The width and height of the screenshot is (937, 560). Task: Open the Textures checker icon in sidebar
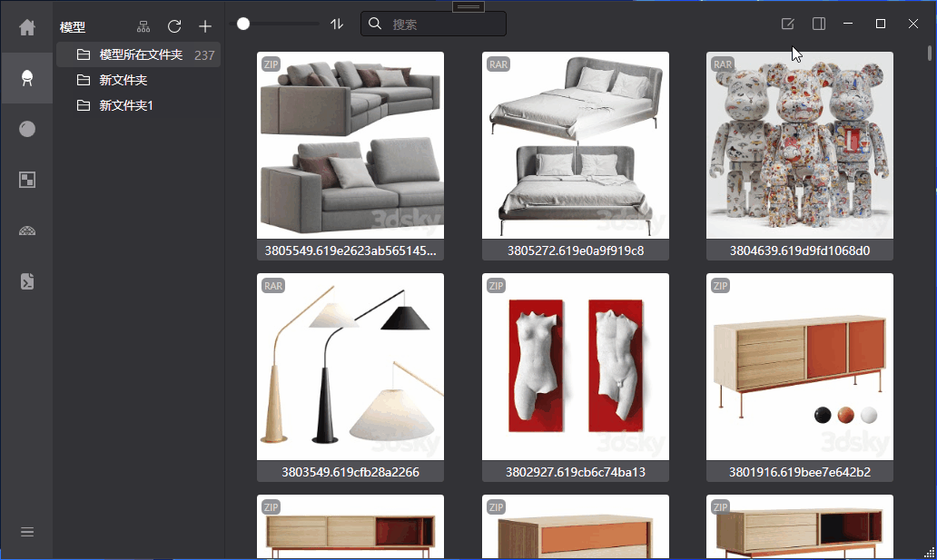click(27, 180)
